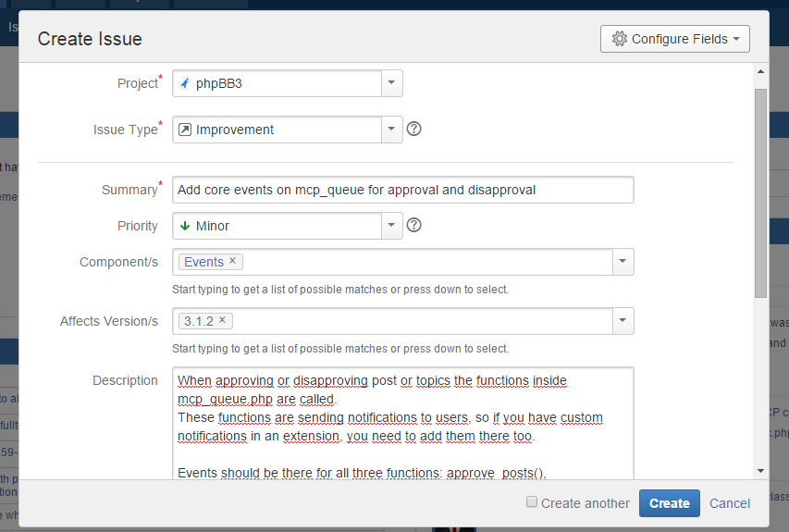
Task: Click inside the Description text area
Action: point(403,423)
